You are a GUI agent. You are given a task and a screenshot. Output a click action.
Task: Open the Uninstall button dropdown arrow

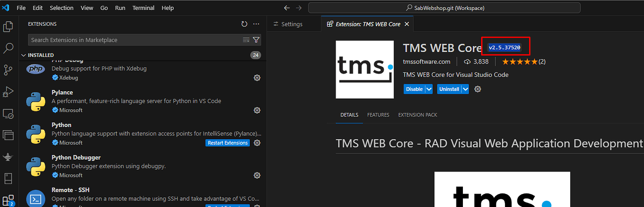pyautogui.click(x=465, y=89)
